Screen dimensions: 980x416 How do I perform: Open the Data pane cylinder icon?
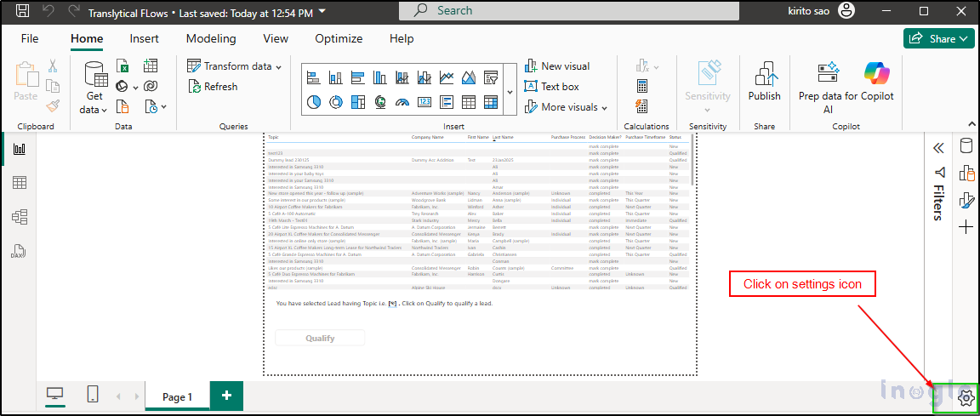pyautogui.click(x=966, y=146)
